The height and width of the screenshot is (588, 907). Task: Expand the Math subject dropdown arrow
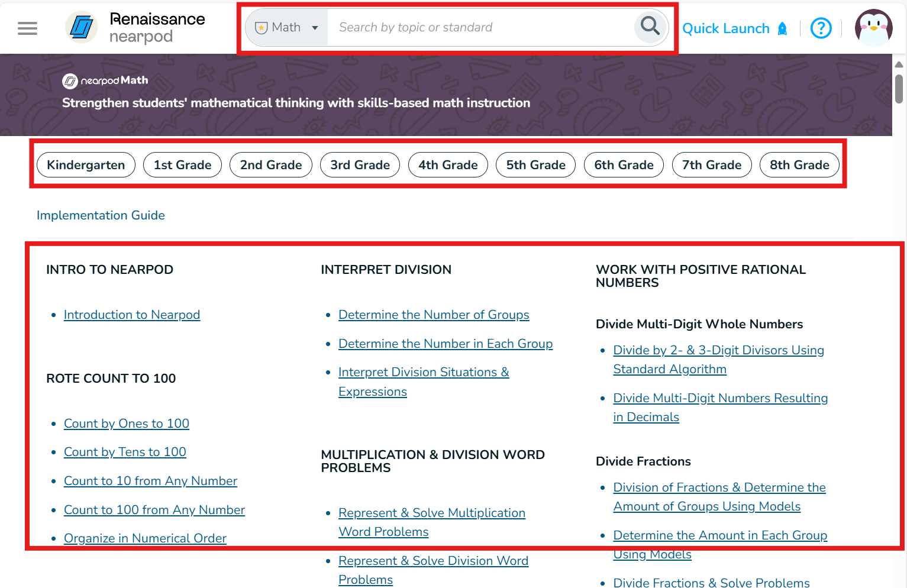point(315,28)
